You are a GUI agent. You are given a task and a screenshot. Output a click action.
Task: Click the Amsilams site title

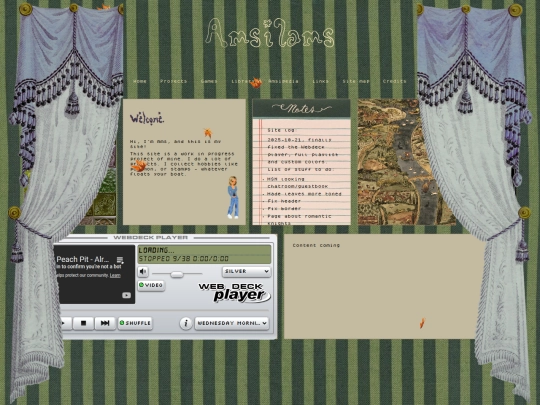click(270, 33)
